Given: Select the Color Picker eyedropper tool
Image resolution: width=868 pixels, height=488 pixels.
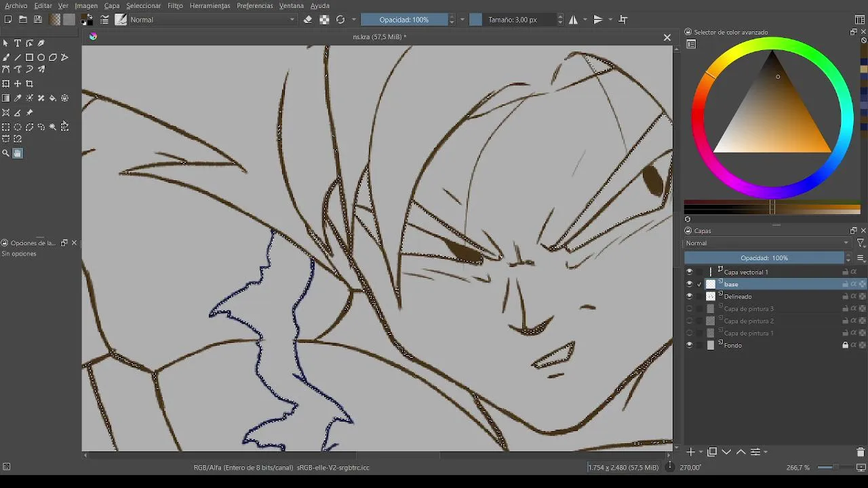Looking at the screenshot, I should click(x=18, y=98).
